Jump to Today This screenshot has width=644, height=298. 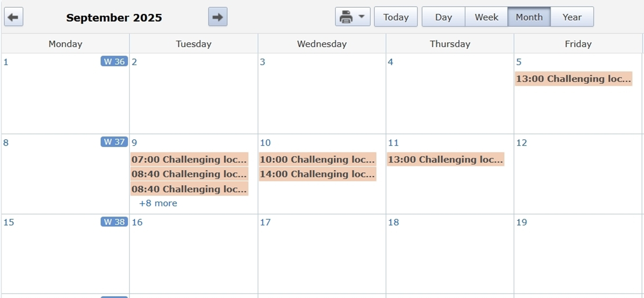pos(395,17)
